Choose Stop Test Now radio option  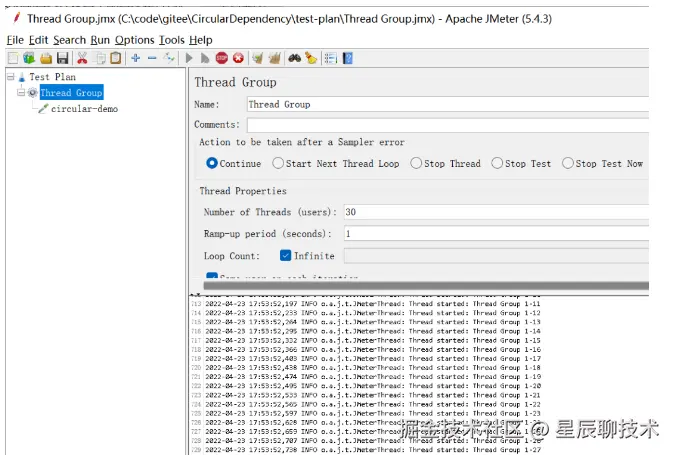click(x=568, y=163)
